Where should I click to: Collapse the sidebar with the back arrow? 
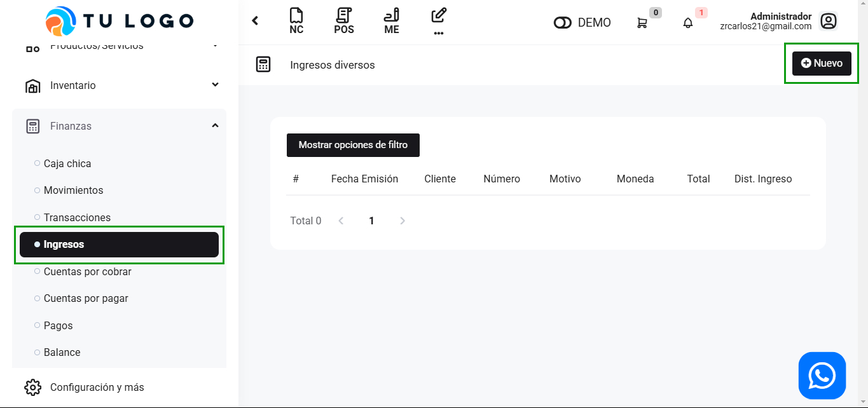pos(255,21)
